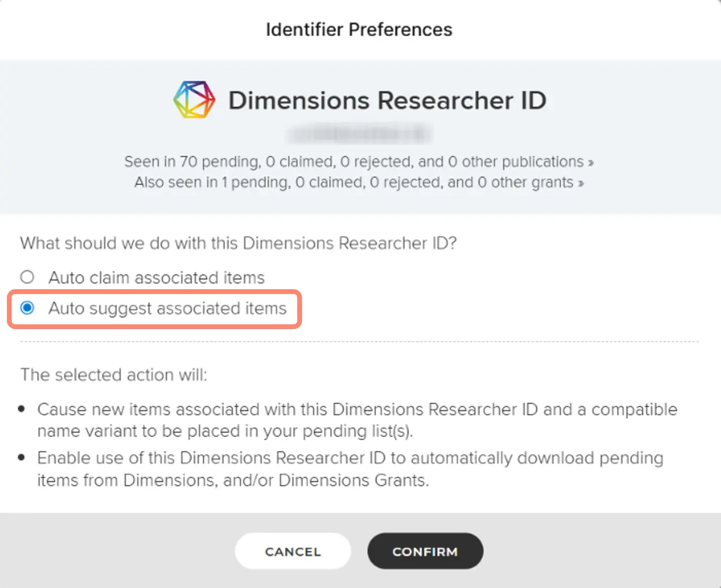Click the "Auto claim associated items" label
The height and width of the screenshot is (588, 721).
coord(156,278)
